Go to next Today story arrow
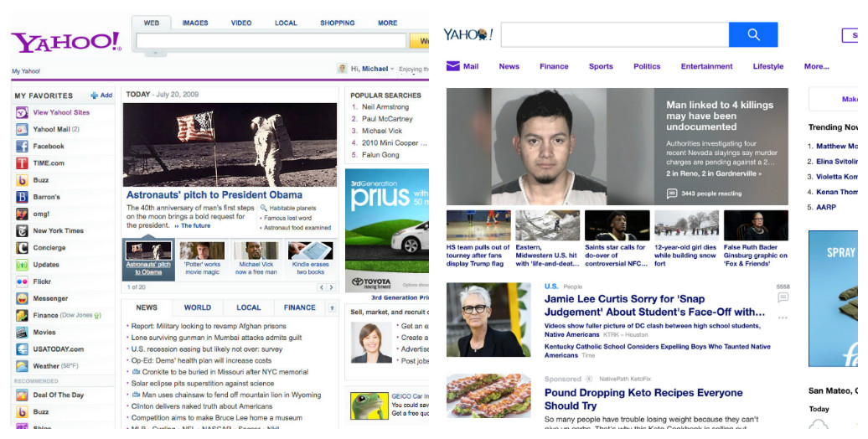868x439 pixels. [x=331, y=287]
